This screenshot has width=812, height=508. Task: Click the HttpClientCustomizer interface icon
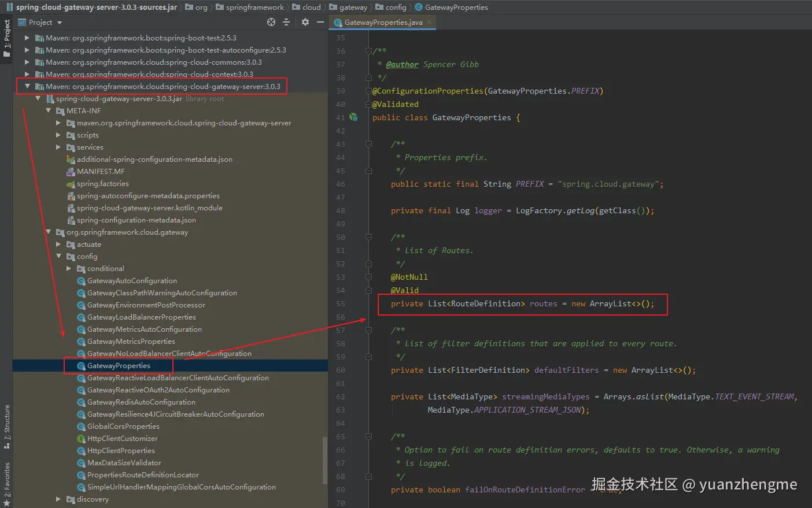81,439
